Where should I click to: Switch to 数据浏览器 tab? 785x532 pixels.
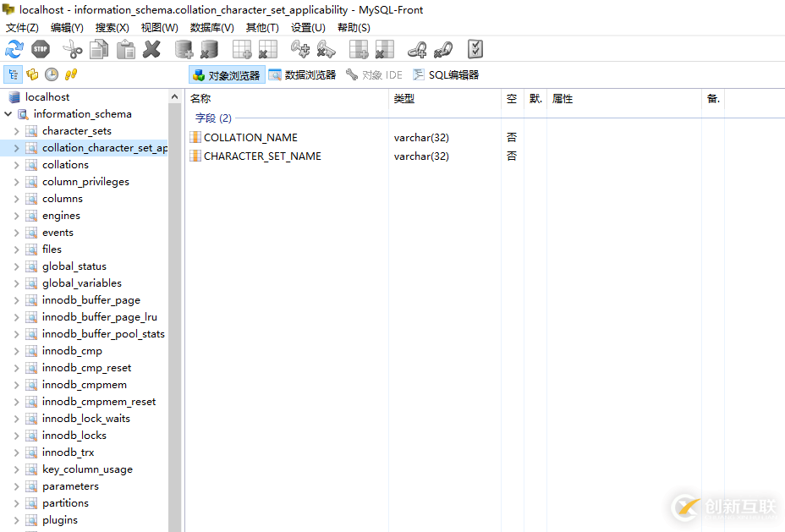(x=302, y=75)
